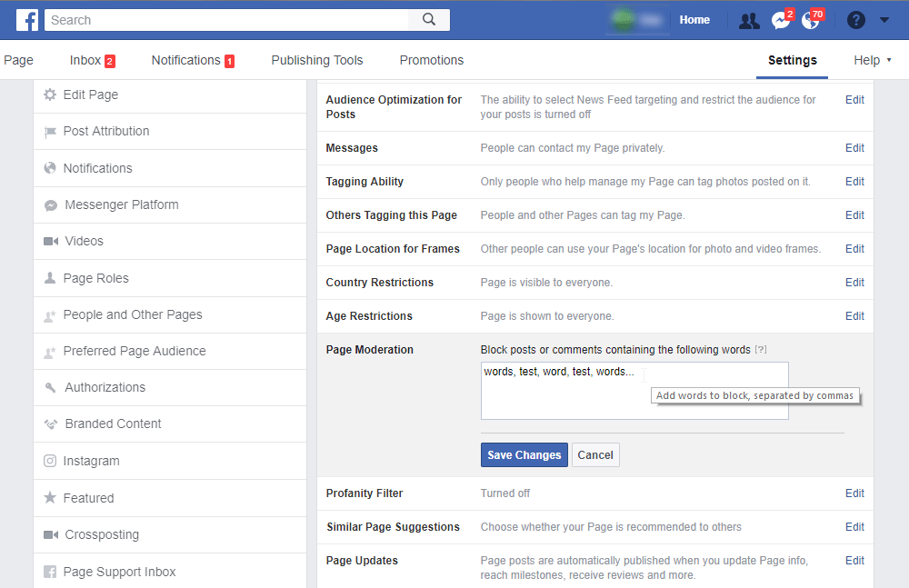909x588 pixels.
Task: Edit the Country Restrictions setting
Action: point(854,283)
